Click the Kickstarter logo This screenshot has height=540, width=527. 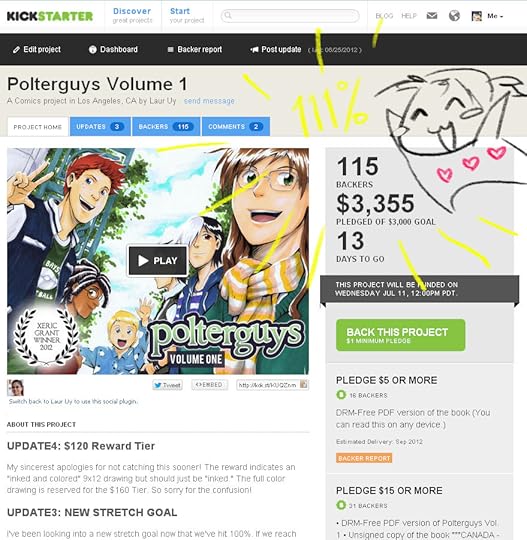[50, 16]
